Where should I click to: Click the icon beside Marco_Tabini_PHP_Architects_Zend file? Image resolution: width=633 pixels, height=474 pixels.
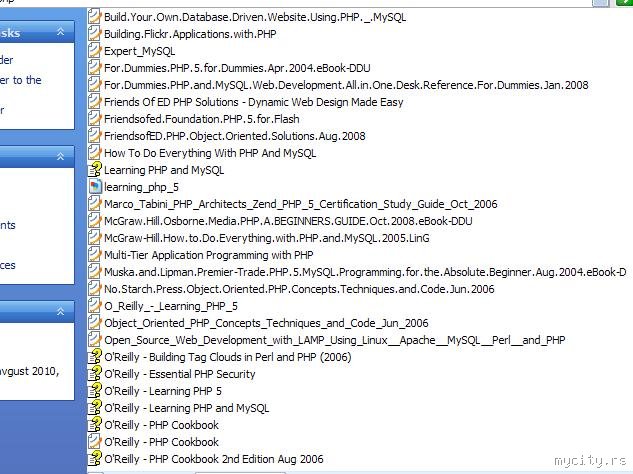pyautogui.click(x=94, y=203)
